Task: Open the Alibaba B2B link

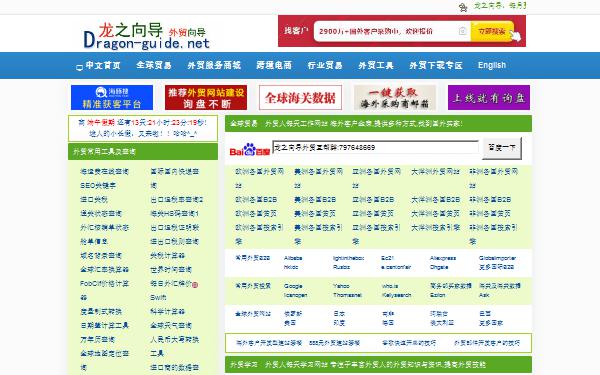Action: pos(293,258)
